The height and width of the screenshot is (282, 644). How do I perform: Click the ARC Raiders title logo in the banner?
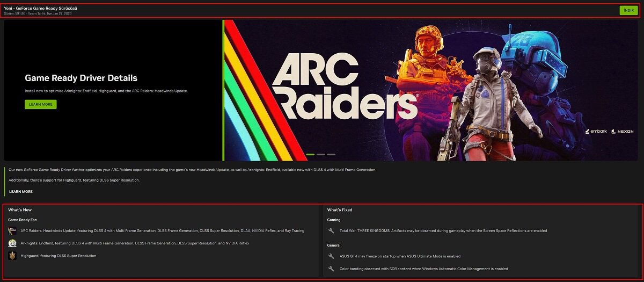[x=344, y=86]
